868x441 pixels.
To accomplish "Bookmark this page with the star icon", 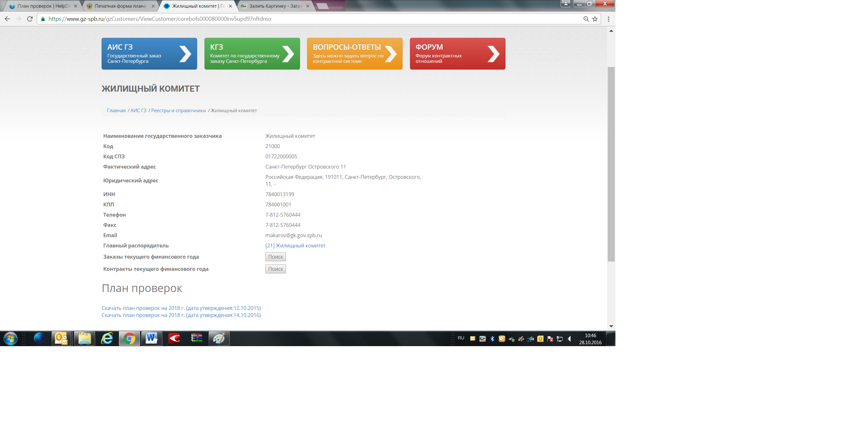I will 595,19.
